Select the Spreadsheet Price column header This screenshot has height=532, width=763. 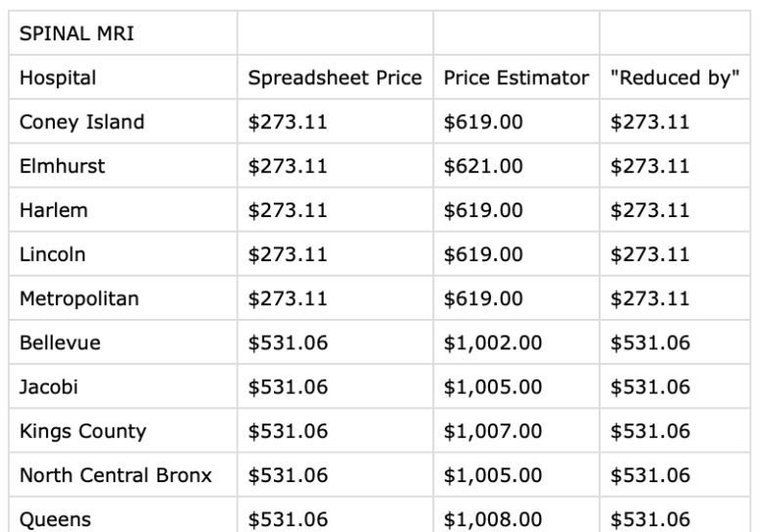(x=336, y=77)
